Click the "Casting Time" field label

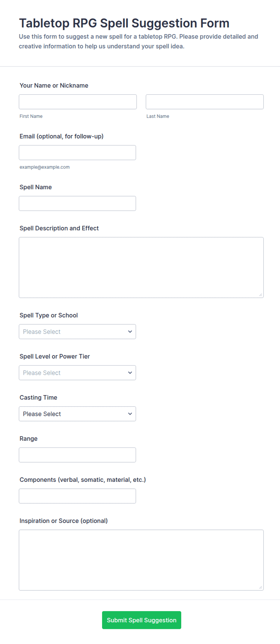(38, 397)
